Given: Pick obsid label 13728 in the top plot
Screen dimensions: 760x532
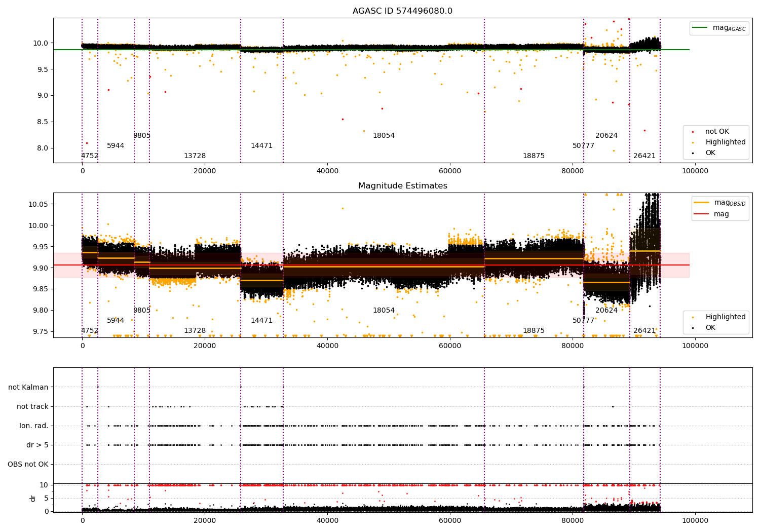Looking at the screenshot, I should [195, 156].
